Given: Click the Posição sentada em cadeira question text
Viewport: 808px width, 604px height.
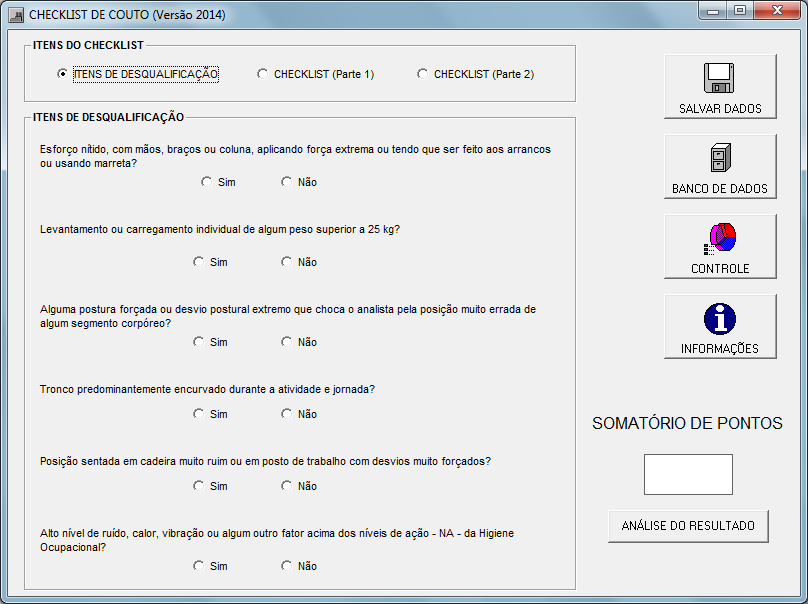Looking at the screenshot, I should point(265,461).
